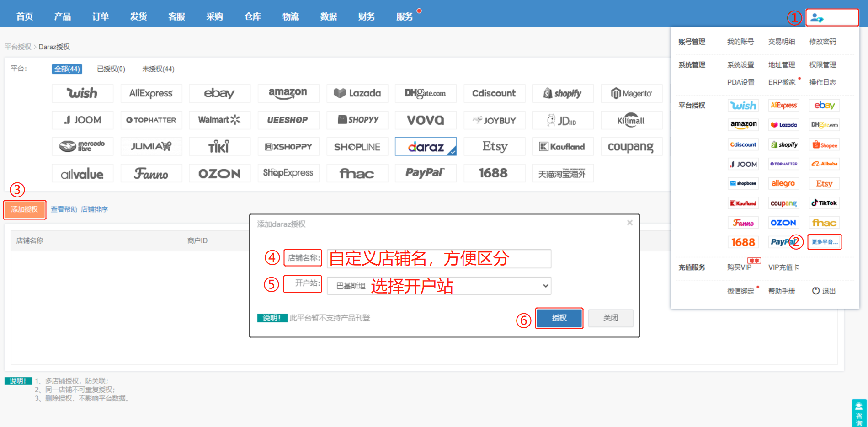The width and height of the screenshot is (868, 427).
Task: Open the 仓库 menu
Action: 253,16
